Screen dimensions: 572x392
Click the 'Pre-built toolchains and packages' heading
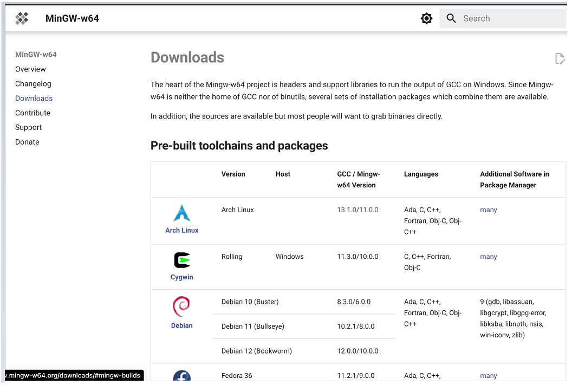[x=239, y=146]
